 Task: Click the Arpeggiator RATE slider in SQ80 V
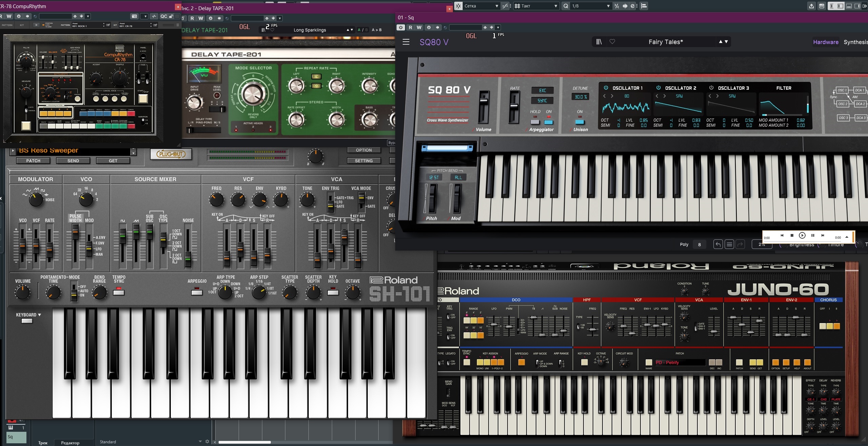pyautogui.click(x=514, y=108)
